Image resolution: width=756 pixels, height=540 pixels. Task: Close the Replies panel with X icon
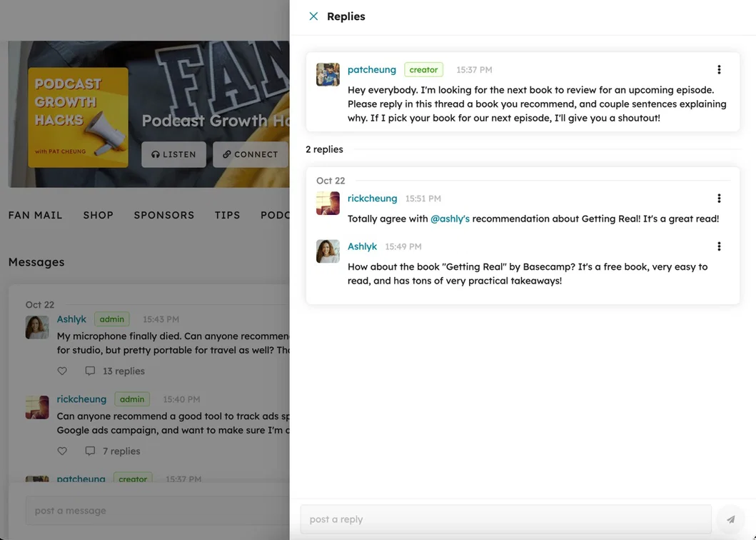coord(313,16)
